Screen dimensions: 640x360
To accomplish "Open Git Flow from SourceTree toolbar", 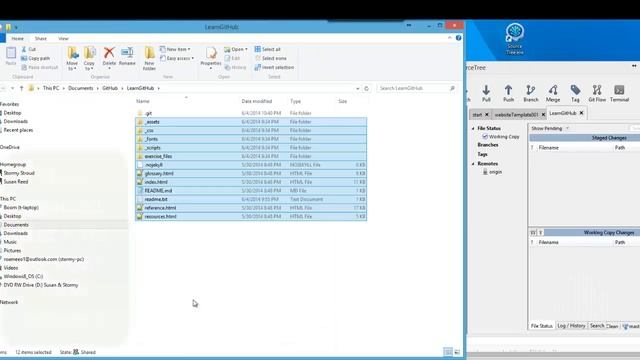I will pos(597,93).
